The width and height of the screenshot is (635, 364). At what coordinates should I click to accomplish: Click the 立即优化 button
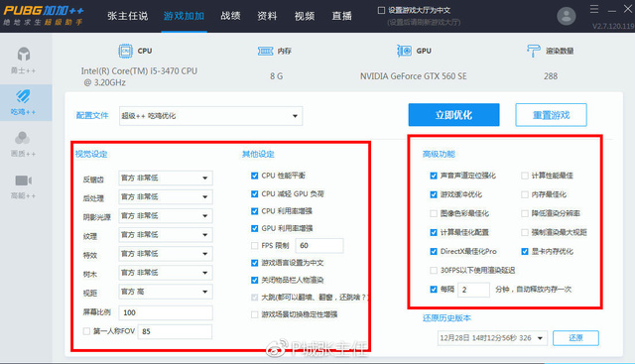[453, 115]
